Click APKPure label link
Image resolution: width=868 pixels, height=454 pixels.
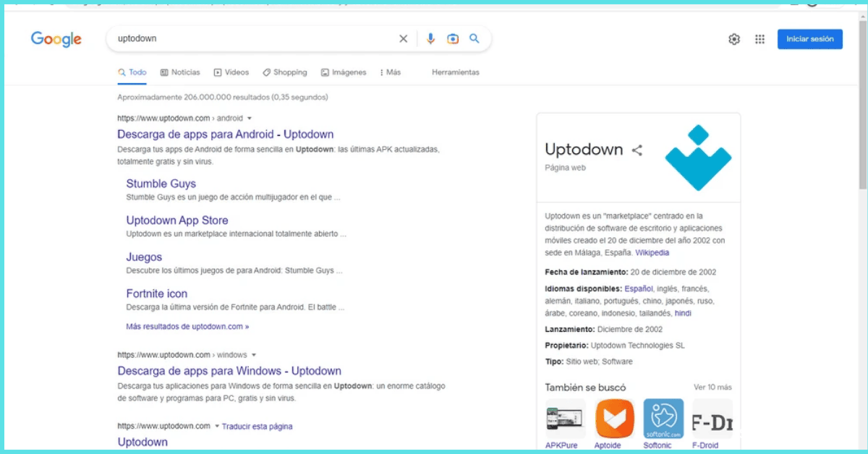pos(561,445)
